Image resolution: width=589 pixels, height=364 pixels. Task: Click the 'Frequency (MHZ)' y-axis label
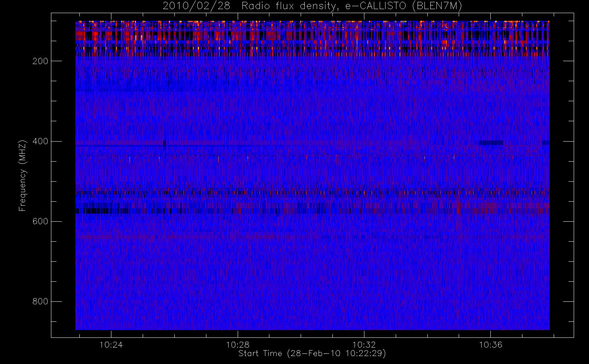pos(23,175)
